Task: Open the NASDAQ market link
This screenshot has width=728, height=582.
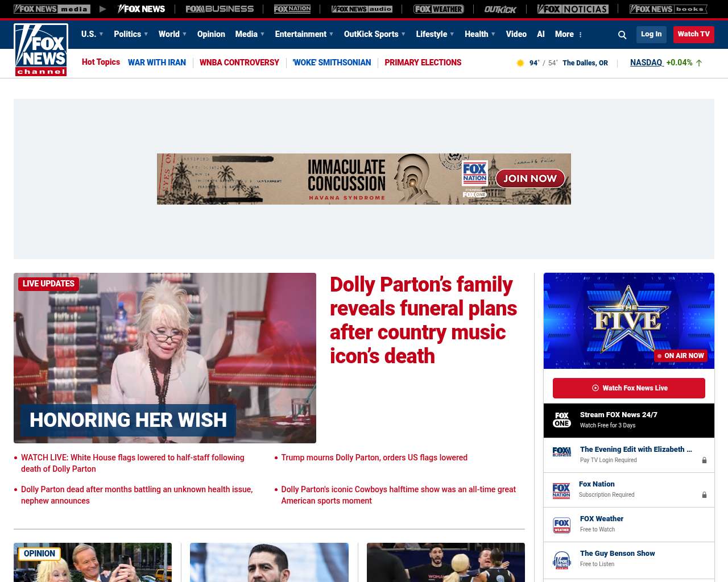Action: 647,63
